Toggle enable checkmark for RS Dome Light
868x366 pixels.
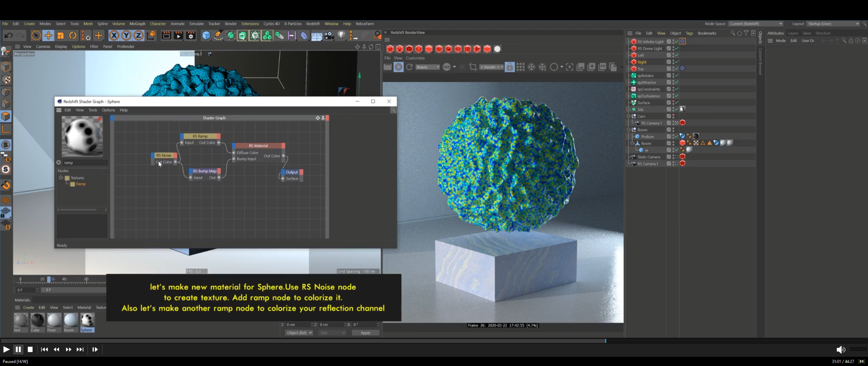pos(676,48)
